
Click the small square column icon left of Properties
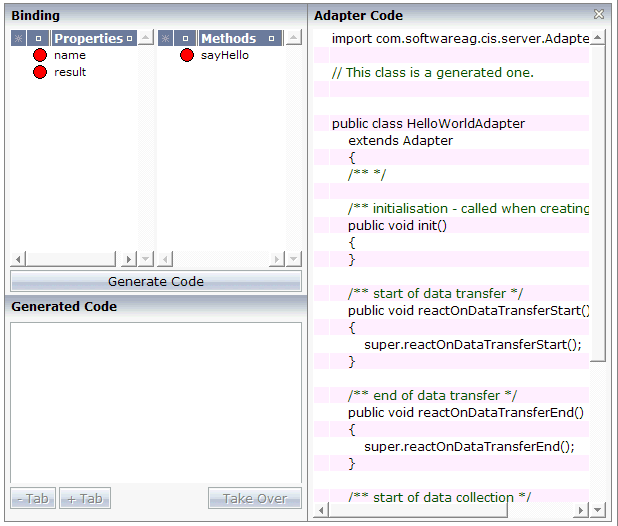(x=38, y=38)
